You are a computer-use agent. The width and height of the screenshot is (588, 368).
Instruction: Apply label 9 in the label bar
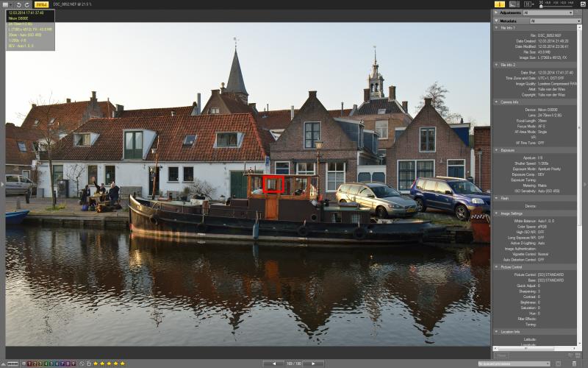pos(73,364)
